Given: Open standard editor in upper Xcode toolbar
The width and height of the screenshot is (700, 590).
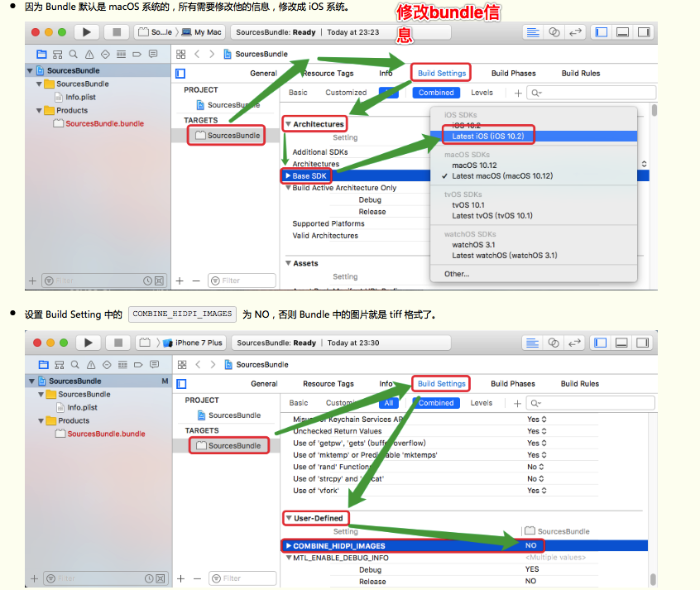Looking at the screenshot, I should click(x=533, y=32).
